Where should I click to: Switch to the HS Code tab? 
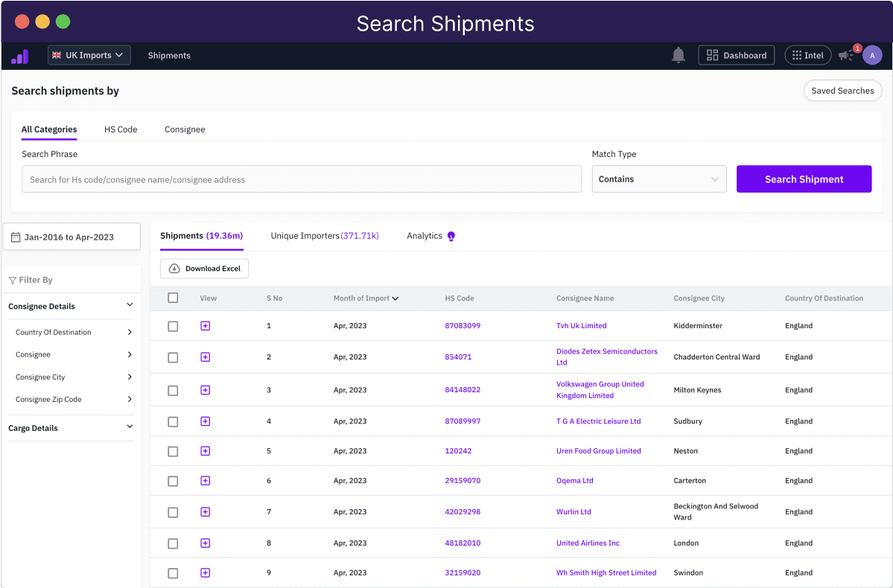pyautogui.click(x=121, y=130)
